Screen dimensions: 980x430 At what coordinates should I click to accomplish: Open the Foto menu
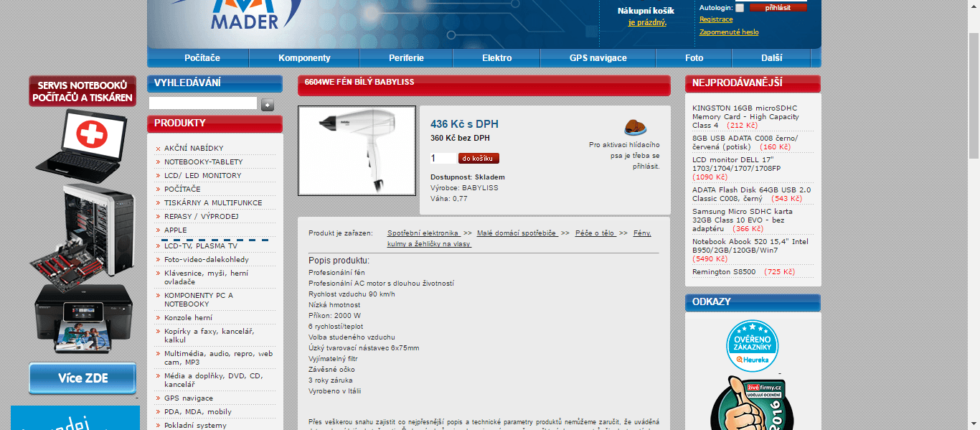tap(694, 58)
